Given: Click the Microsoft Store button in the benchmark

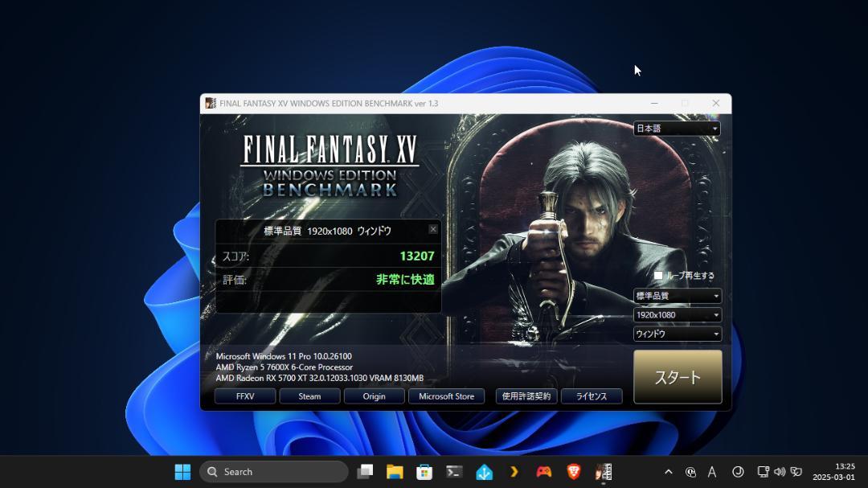Looking at the screenshot, I should point(446,396).
